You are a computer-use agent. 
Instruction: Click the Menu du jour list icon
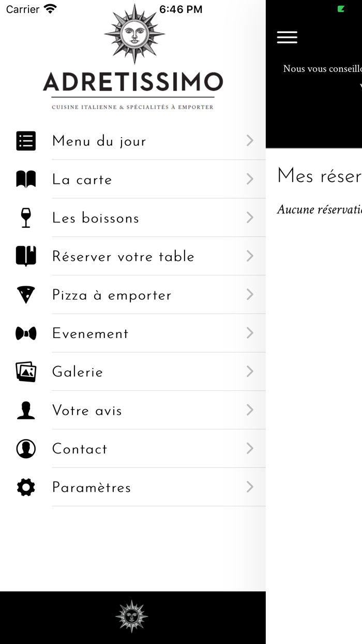pos(26,141)
